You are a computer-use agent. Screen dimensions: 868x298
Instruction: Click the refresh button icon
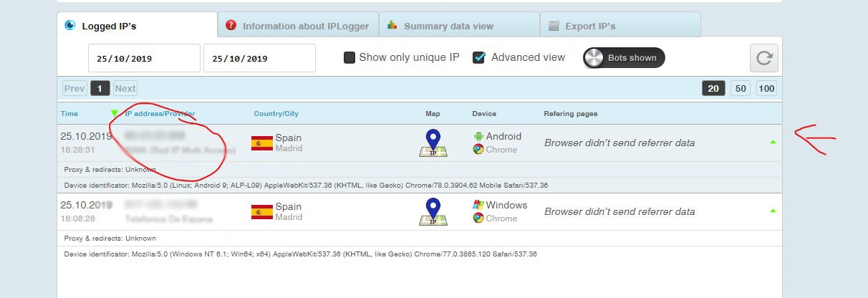(764, 58)
